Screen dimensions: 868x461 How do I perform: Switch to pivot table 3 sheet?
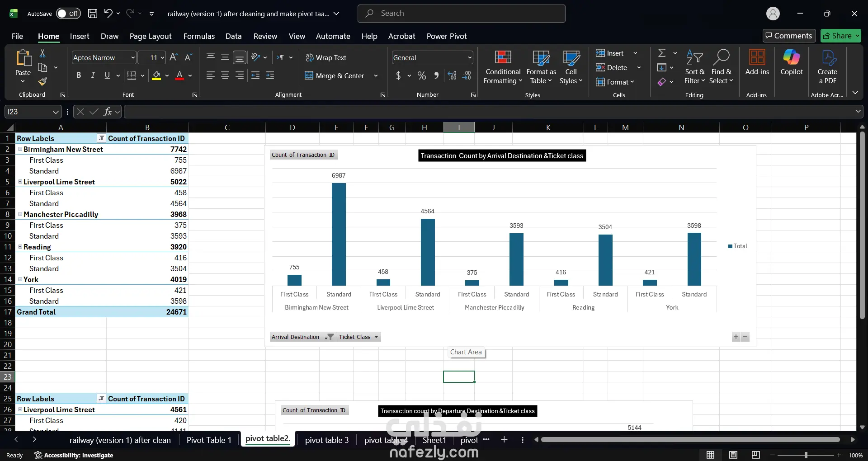(x=327, y=440)
